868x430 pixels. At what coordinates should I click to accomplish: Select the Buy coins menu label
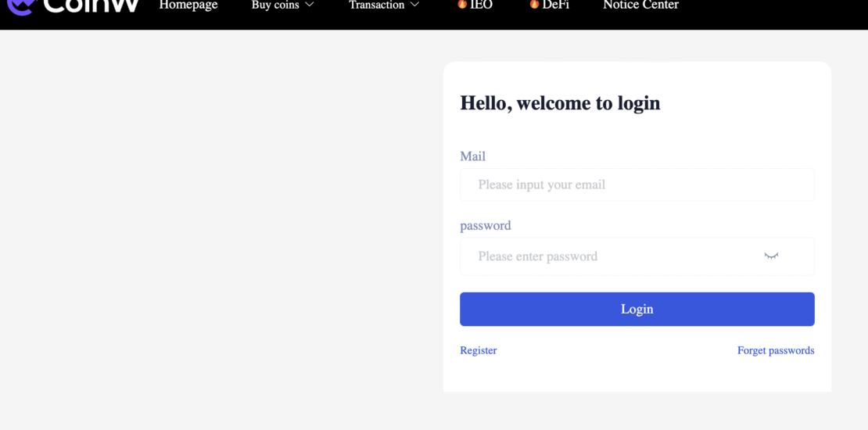click(x=275, y=5)
